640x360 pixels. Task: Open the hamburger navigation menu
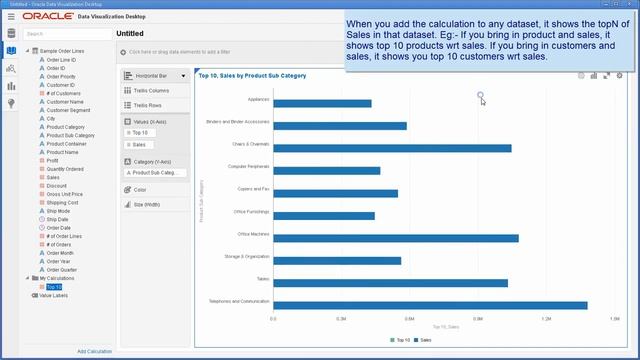(11, 17)
